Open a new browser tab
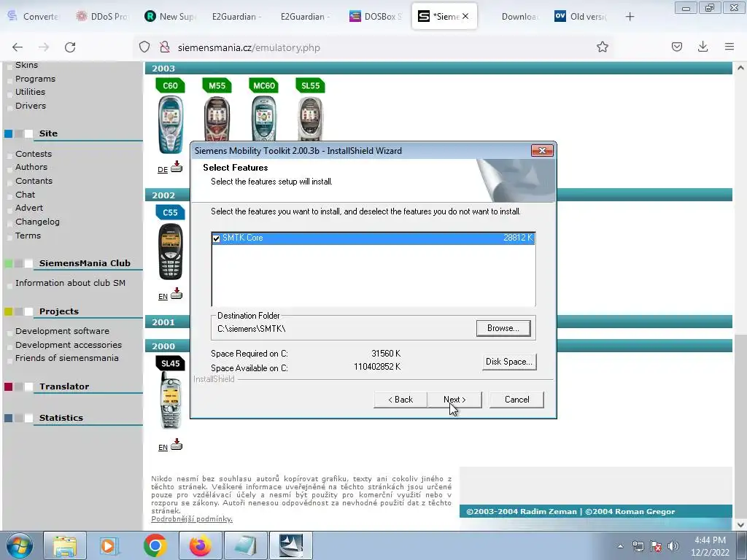The width and height of the screenshot is (747, 560). (x=630, y=17)
